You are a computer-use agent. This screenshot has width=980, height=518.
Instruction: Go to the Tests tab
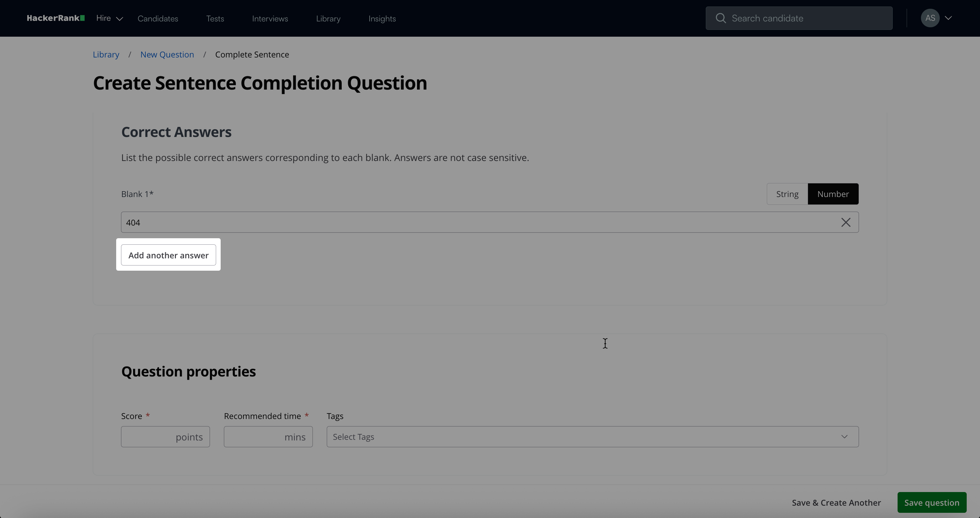pos(215,18)
